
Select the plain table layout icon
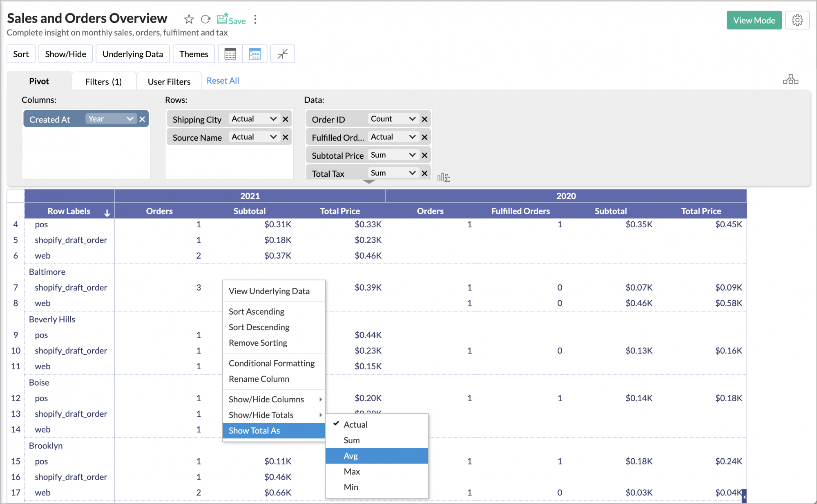pos(230,54)
